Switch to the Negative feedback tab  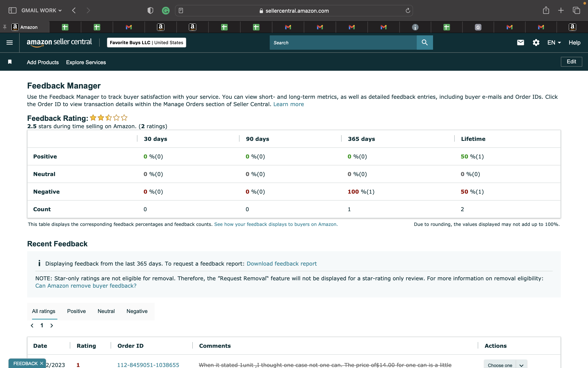[x=137, y=311]
